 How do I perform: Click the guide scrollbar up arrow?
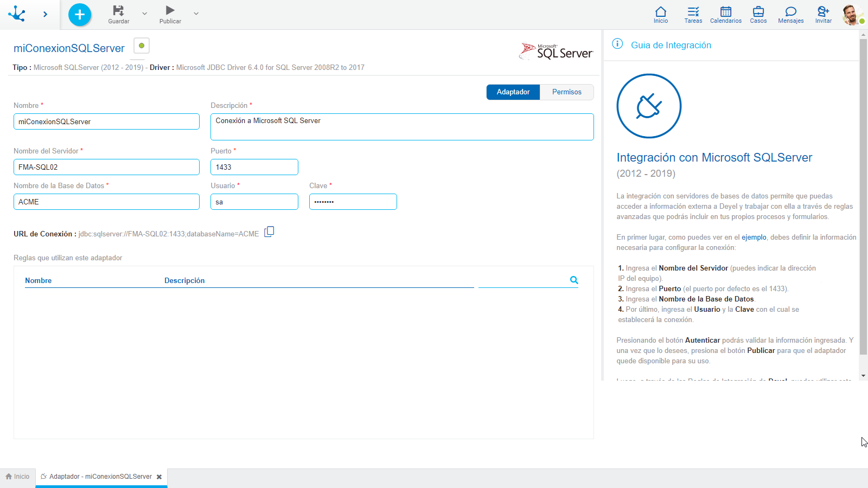click(863, 35)
